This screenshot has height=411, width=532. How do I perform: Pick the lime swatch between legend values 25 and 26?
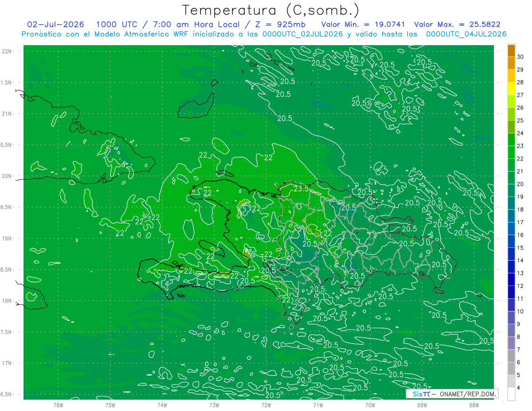pos(511,114)
